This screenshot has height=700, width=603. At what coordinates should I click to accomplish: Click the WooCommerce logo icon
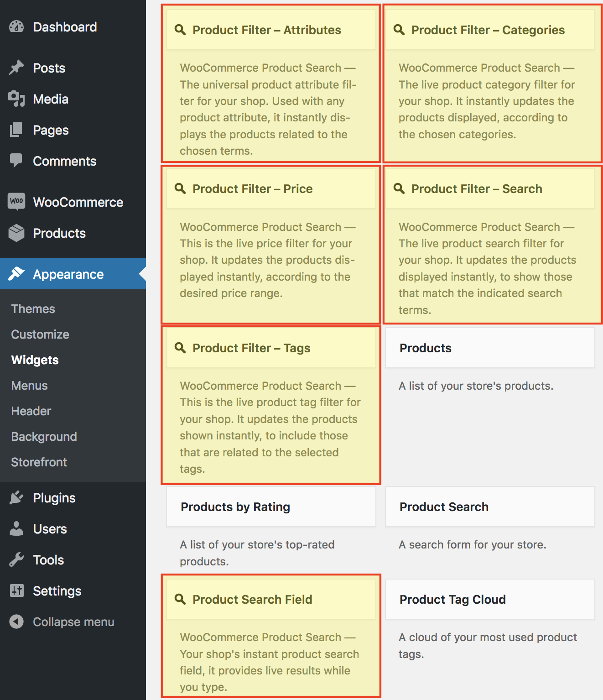coord(16,201)
